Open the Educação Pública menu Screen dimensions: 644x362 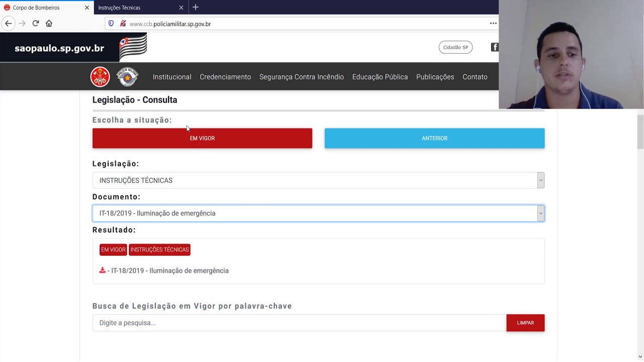click(x=380, y=77)
